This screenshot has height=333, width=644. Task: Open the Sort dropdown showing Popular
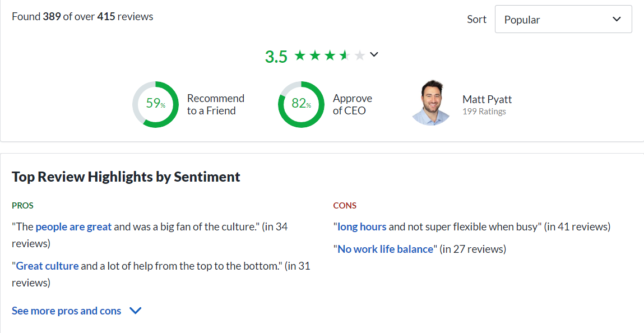pos(563,20)
